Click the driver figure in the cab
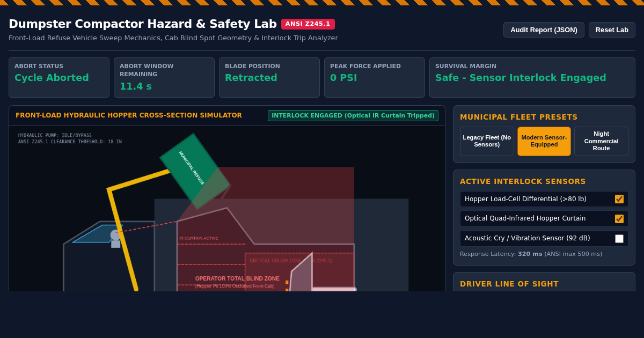Image resolution: width=644 pixels, height=338 pixels. coord(115,239)
